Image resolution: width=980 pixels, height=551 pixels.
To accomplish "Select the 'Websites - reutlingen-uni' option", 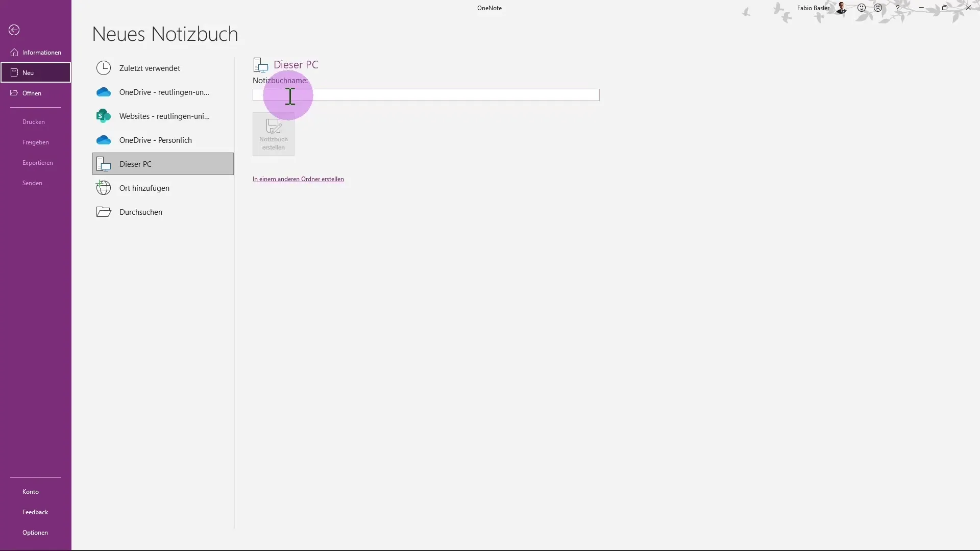I will coord(164,116).
